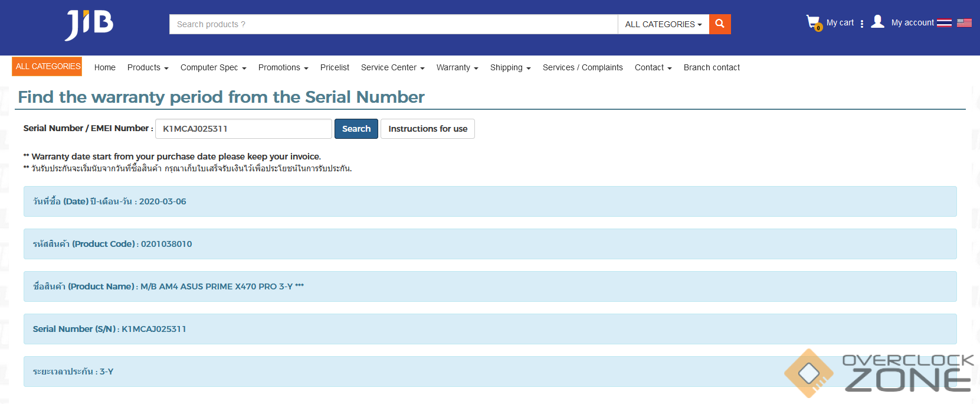The image size is (980, 404).
Task: Click the user account avatar icon
Action: 878,22
